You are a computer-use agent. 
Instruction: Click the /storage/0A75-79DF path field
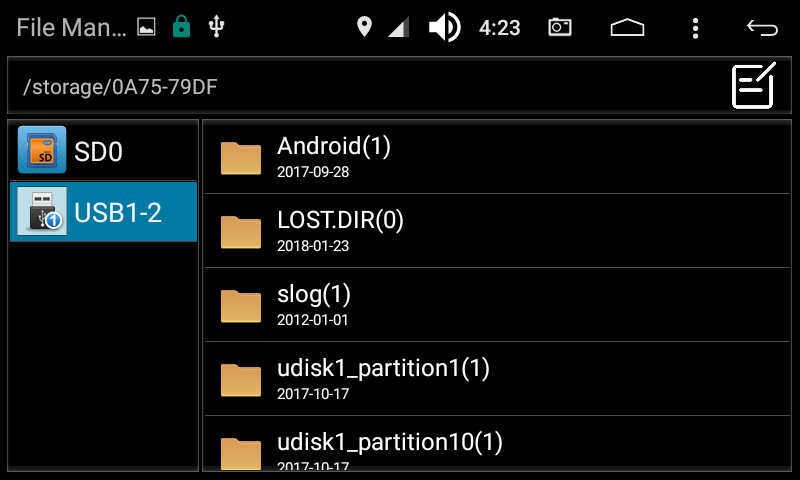click(x=367, y=86)
